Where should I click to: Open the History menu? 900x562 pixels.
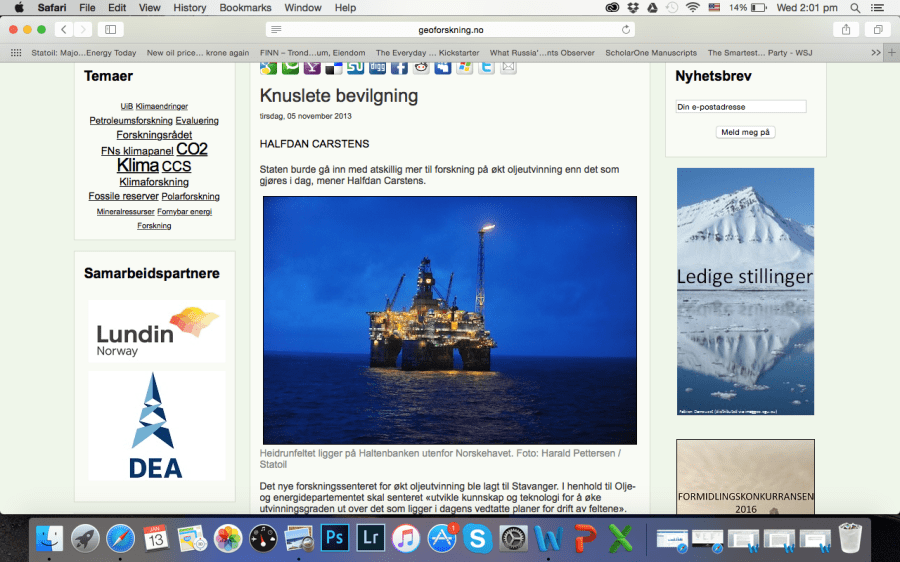pyautogui.click(x=189, y=8)
